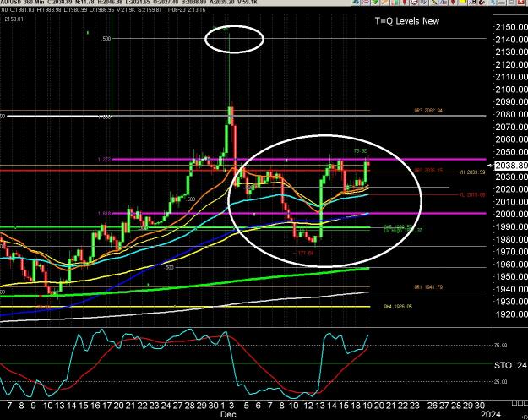Click the '2024' year label on the time axis
Screen dimensions: 528x420
(491, 414)
